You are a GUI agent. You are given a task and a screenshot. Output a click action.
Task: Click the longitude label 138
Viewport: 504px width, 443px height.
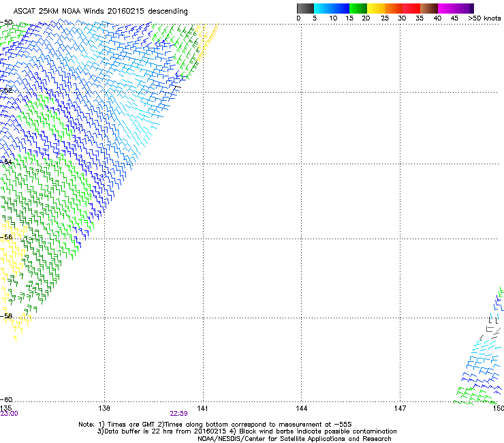pos(104,408)
